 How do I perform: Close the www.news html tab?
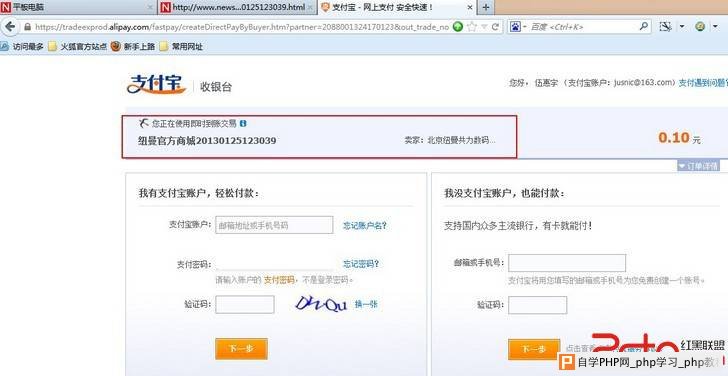(x=310, y=7)
